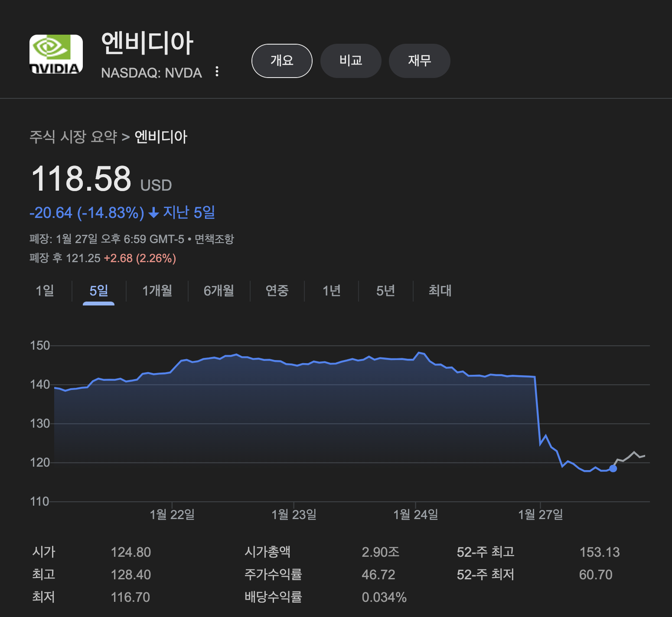Click the 최저 value 116.70
672x617 pixels.
coord(130,598)
